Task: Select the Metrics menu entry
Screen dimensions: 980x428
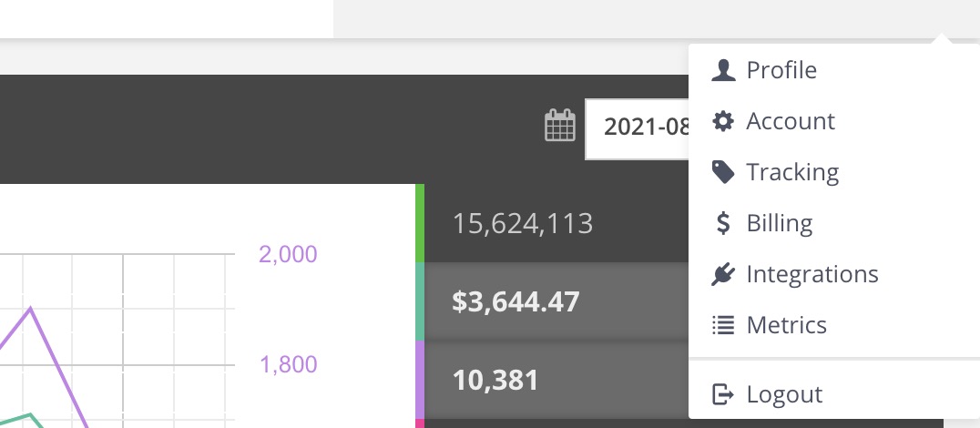Action: coord(834,325)
